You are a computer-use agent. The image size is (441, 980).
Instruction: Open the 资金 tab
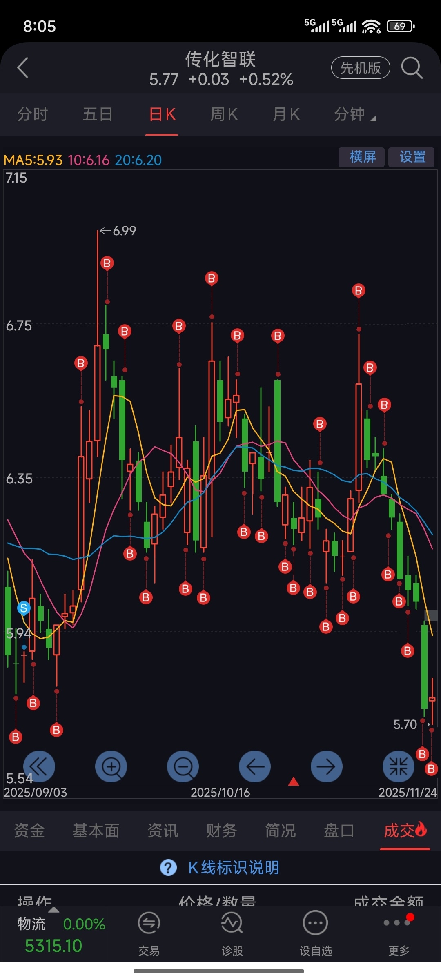[x=29, y=831]
